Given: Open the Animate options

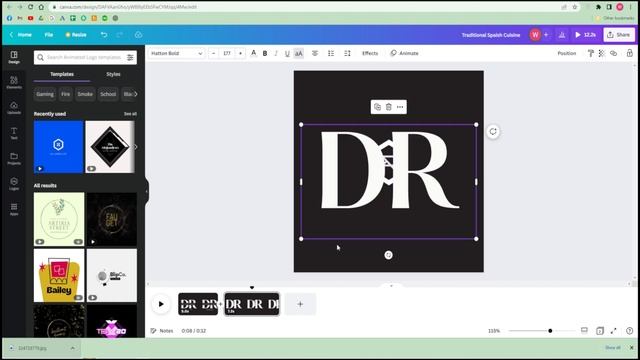Looking at the screenshot, I should click(404, 53).
